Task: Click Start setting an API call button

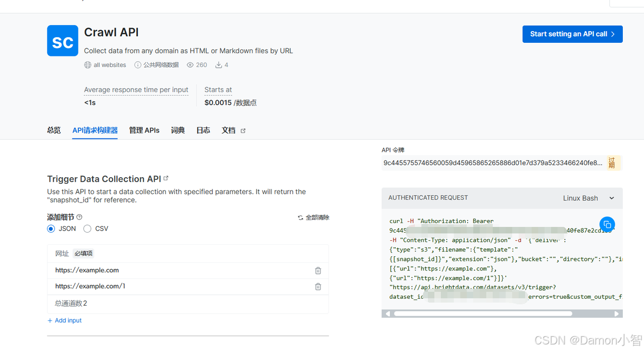Action: [x=573, y=34]
